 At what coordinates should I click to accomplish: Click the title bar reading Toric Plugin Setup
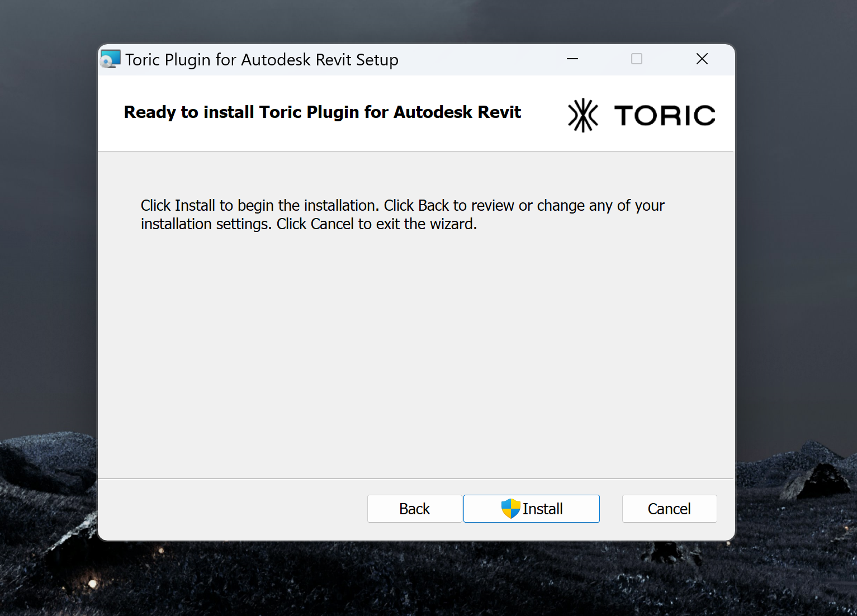coord(262,59)
